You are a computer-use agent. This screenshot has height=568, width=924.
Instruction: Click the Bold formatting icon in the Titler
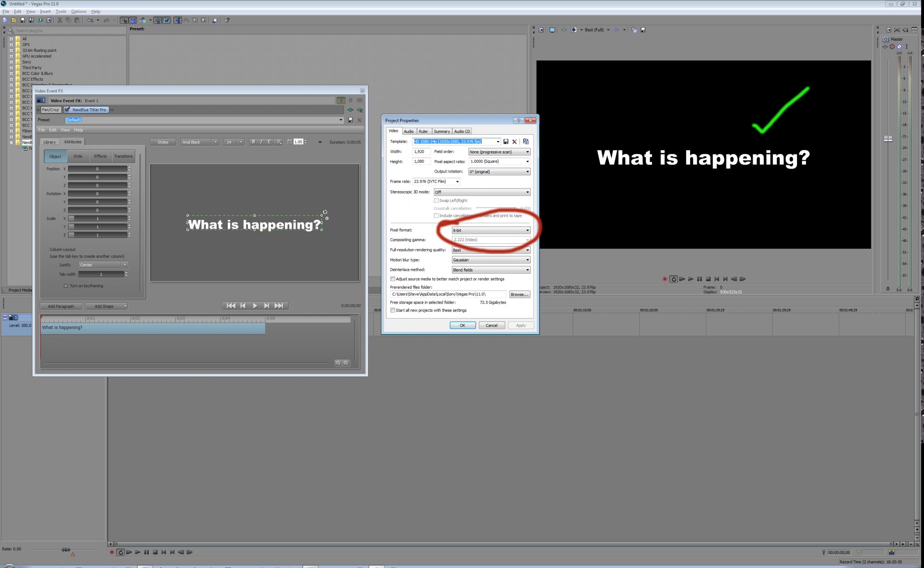[253, 142]
